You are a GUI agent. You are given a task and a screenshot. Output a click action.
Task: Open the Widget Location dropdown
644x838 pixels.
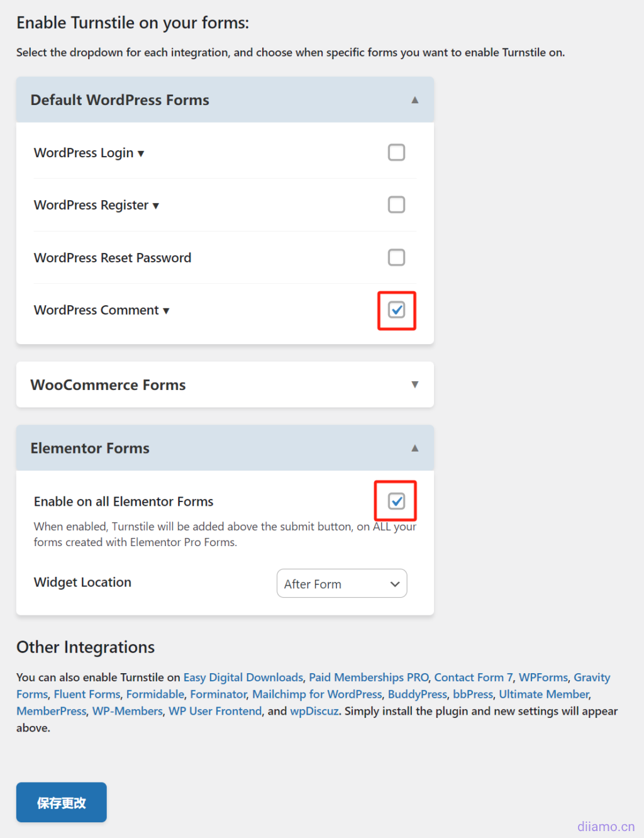(341, 584)
